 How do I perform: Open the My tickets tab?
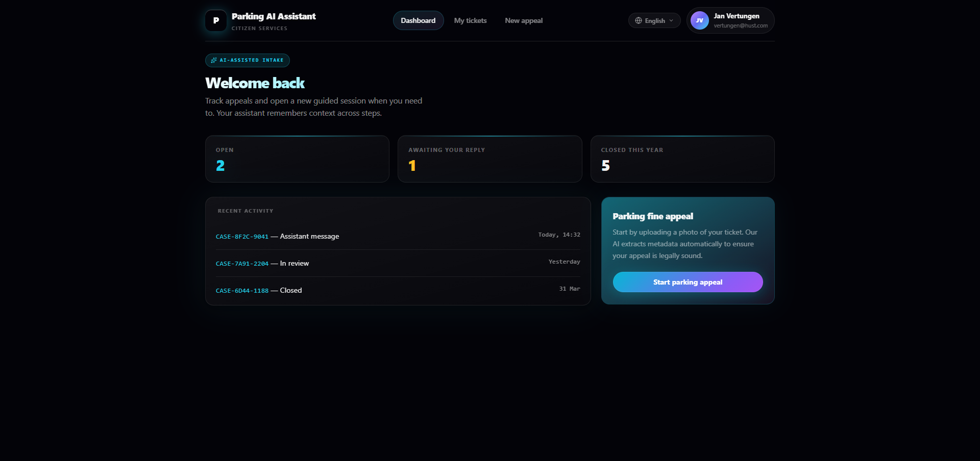470,21
